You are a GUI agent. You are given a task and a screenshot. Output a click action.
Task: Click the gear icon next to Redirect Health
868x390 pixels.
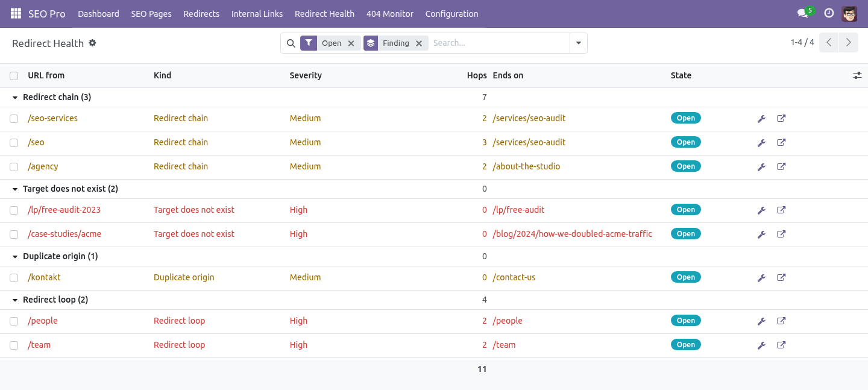pos(92,43)
